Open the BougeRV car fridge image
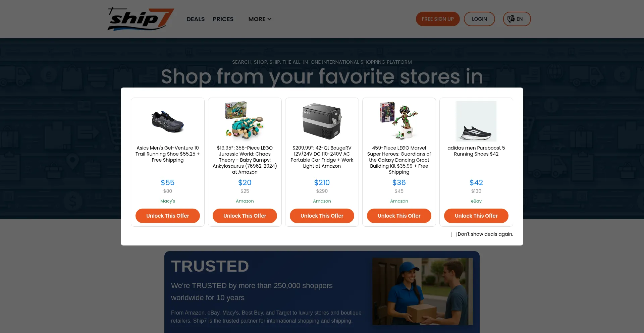This screenshot has width=644, height=333. coord(322,121)
